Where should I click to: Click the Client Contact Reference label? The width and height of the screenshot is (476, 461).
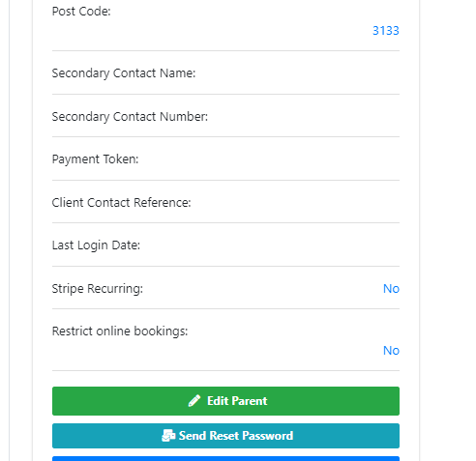pyautogui.click(x=121, y=203)
